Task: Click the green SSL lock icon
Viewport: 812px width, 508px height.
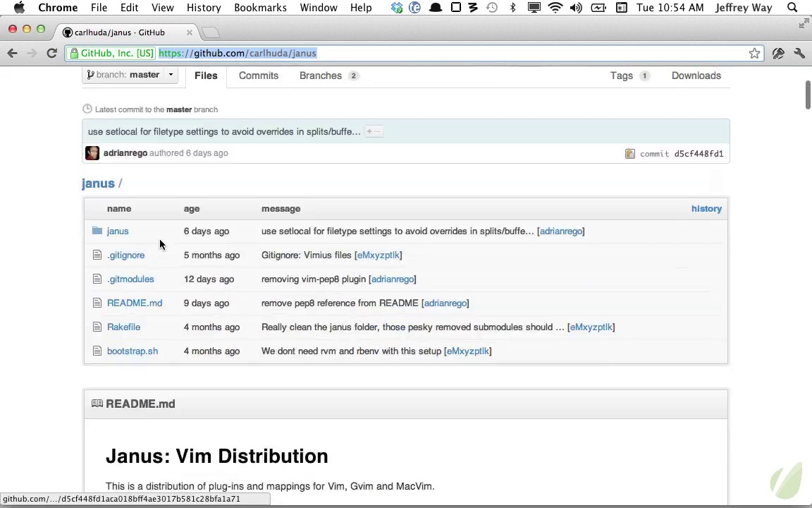Action: (74, 53)
